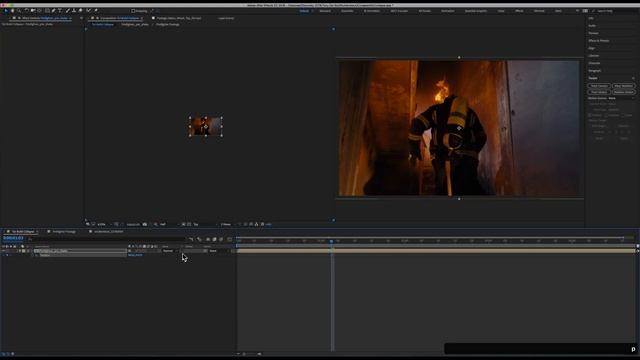Viewport: 640px width, 360px height.
Task: Toggle visibility eye of Firefighter_pre_photo layer
Action: pyautogui.click(x=3, y=251)
